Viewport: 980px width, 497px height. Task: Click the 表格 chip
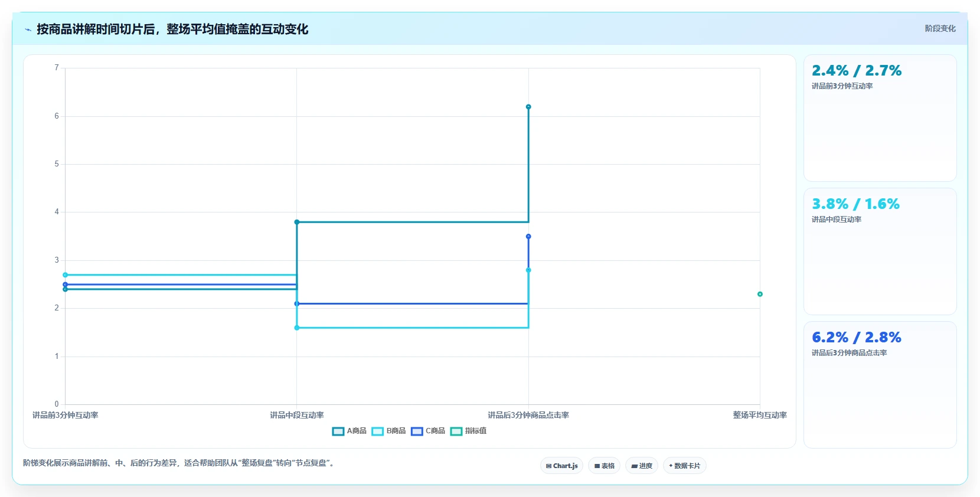(x=604, y=466)
